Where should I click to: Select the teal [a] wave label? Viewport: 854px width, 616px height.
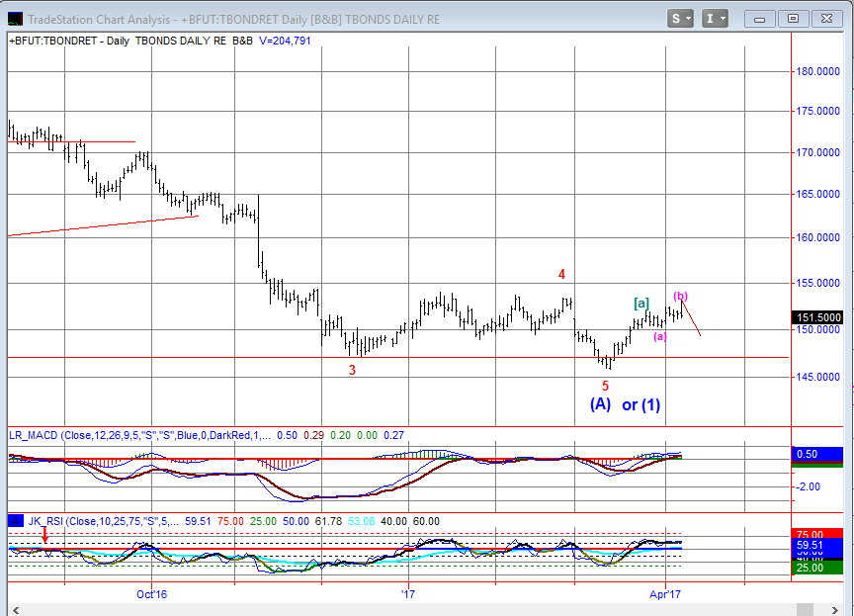pyautogui.click(x=641, y=303)
